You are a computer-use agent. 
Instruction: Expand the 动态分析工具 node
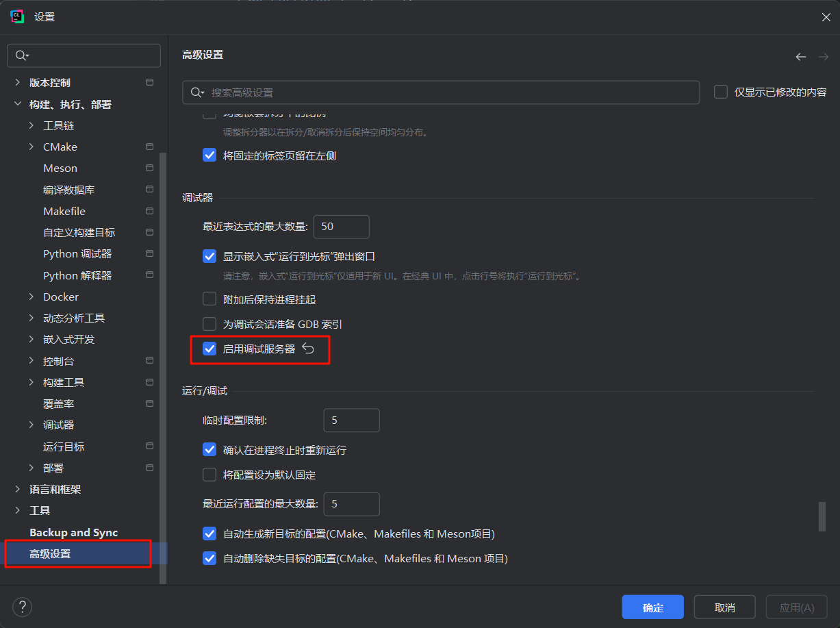pos(31,318)
